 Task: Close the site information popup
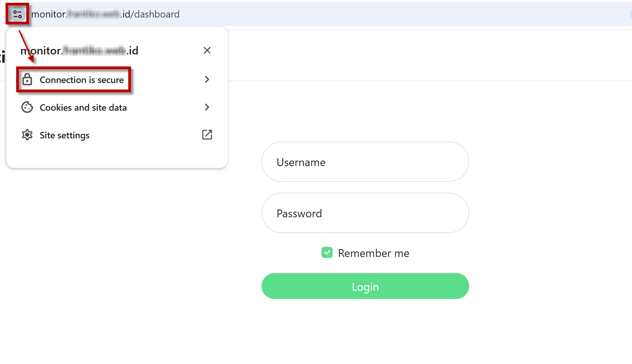(207, 50)
